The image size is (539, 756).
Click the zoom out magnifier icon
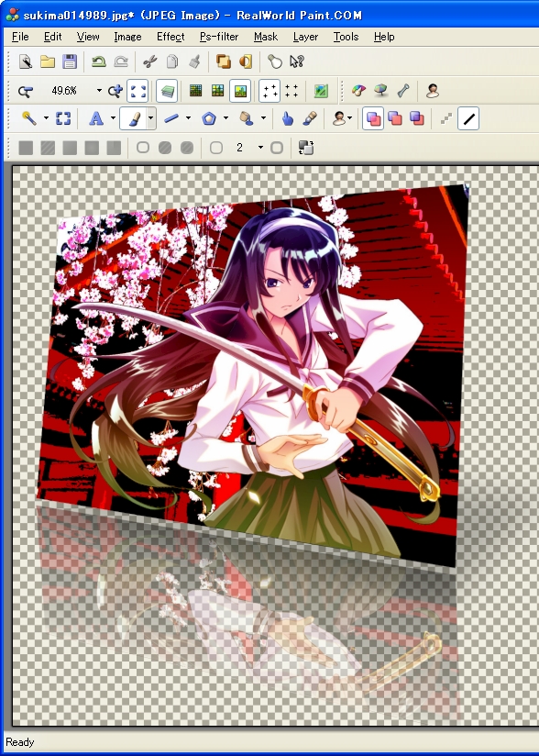pyautogui.click(x=25, y=91)
